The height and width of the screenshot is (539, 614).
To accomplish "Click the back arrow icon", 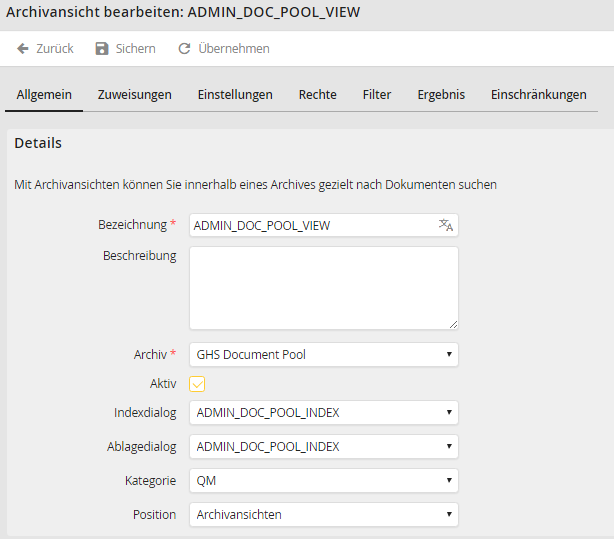I will tap(23, 49).
